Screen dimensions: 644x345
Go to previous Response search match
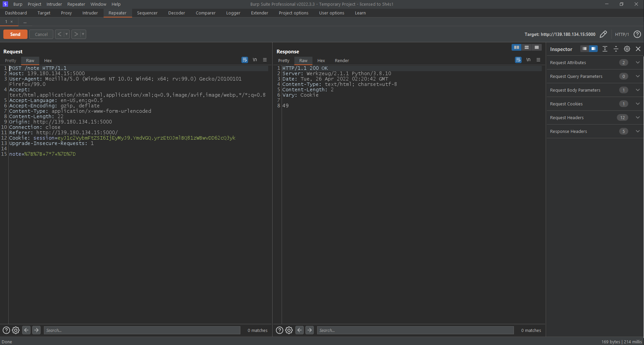[300, 330]
